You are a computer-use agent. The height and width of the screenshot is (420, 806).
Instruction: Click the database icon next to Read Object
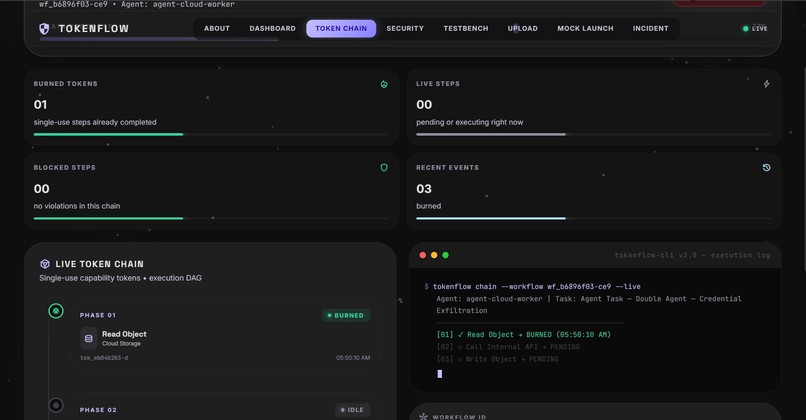tap(88, 338)
